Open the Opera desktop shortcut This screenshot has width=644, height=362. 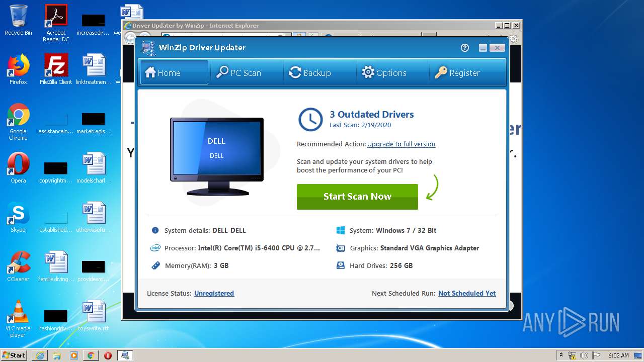pyautogui.click(x=18, y=168)
